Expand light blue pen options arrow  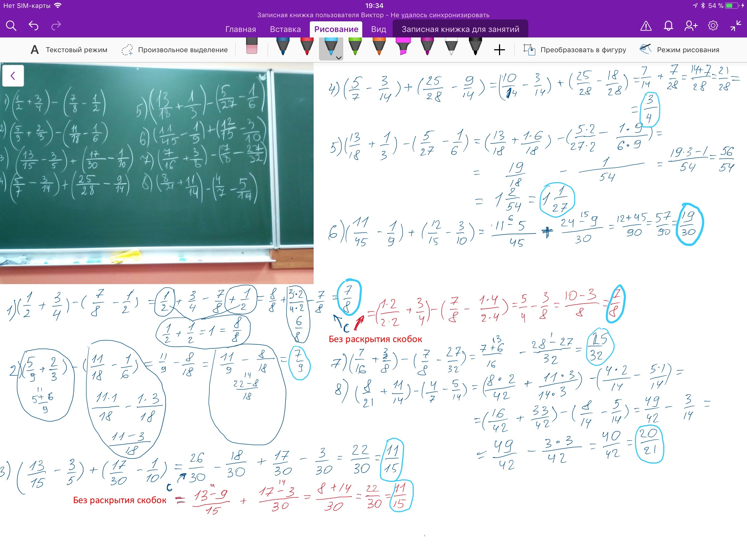point(339,58)
